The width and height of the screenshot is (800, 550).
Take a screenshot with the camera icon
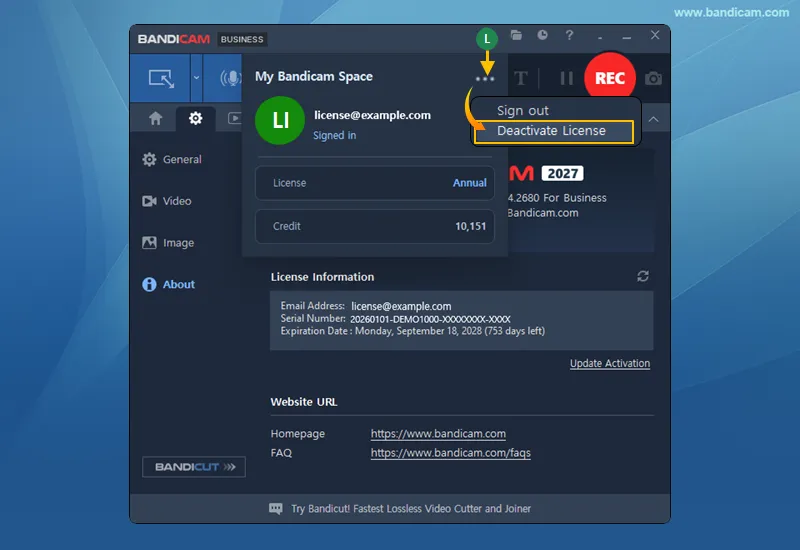[x=653, y=79]
